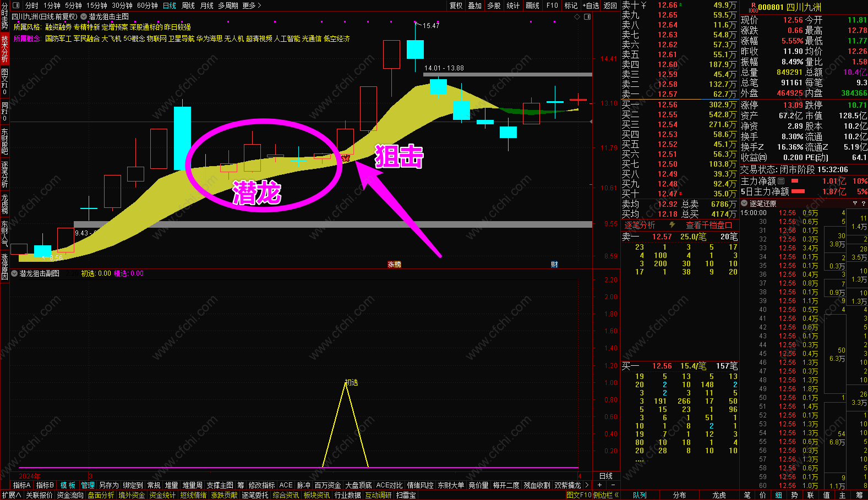Click the filter funnel icon in 逐笔还原

tap(855, 204)
